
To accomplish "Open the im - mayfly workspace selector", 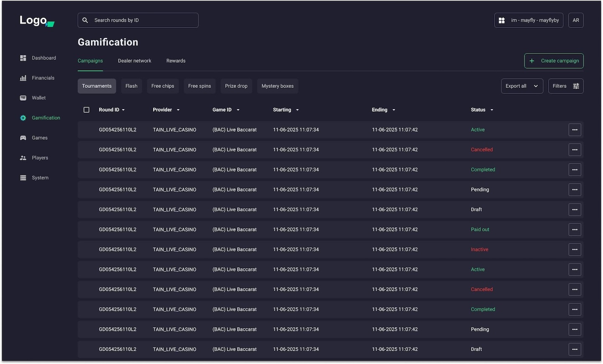I will point(528,20).
